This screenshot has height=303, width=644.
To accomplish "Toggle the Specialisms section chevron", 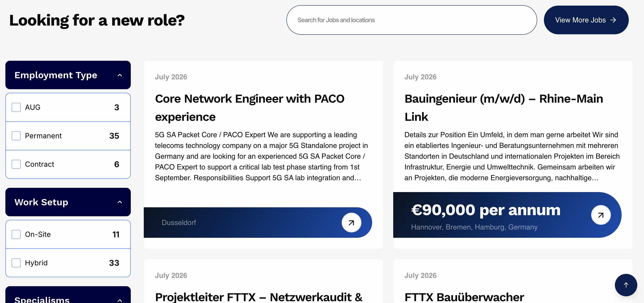I will pyautogui.click(x=120, y=300).
